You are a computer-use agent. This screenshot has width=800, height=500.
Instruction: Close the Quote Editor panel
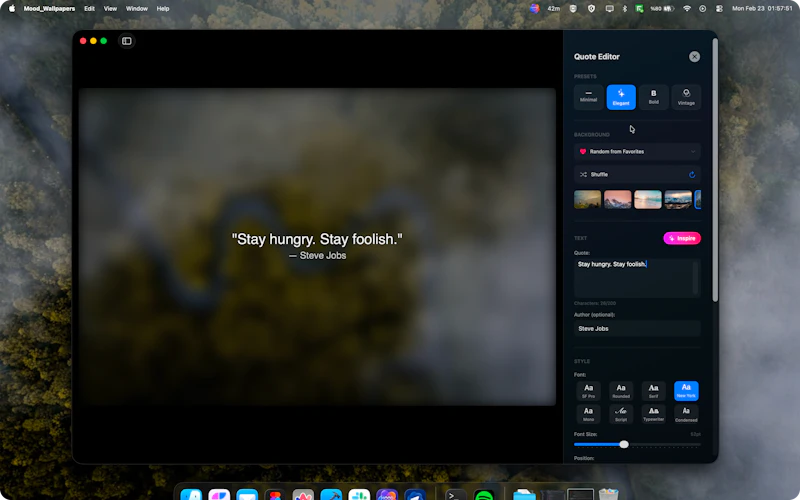(694, 57)
